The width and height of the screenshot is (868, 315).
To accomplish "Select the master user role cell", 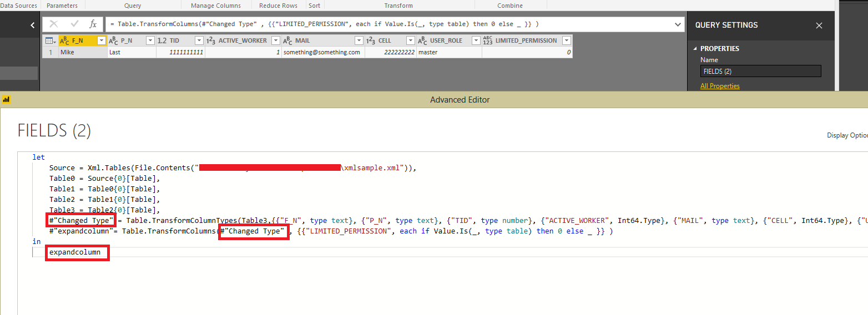I will pyautogui.click(x=449, y=52).
